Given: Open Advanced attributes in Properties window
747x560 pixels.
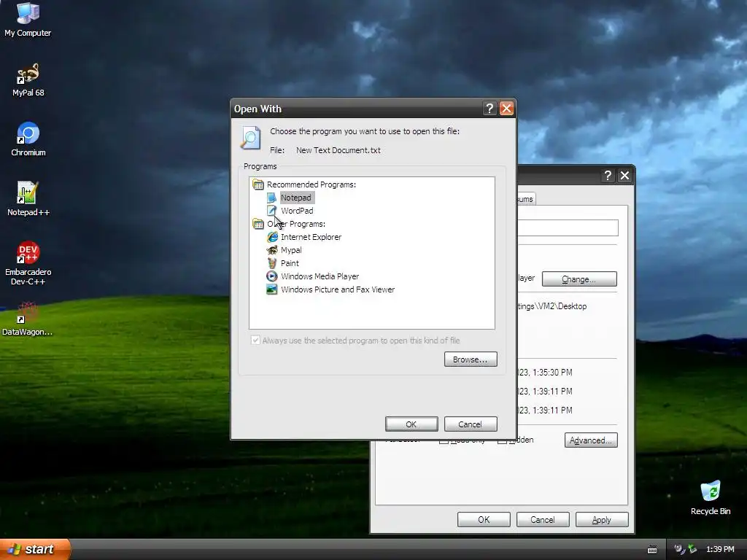Looking at the screenshot, I should 591,440.
